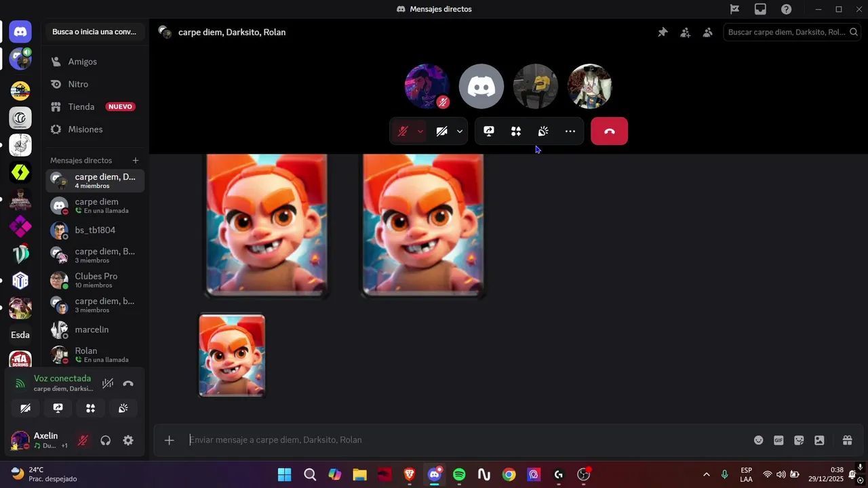
Task: Open the marcelin direct message
Action: pos(95,329)
